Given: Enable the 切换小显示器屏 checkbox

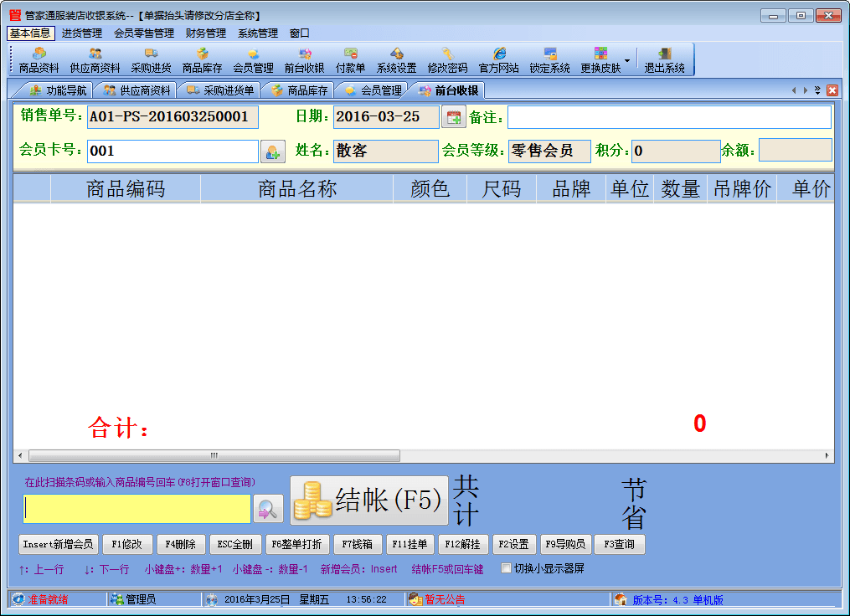Looking at the screenshot, I should (x=506, y=568).
